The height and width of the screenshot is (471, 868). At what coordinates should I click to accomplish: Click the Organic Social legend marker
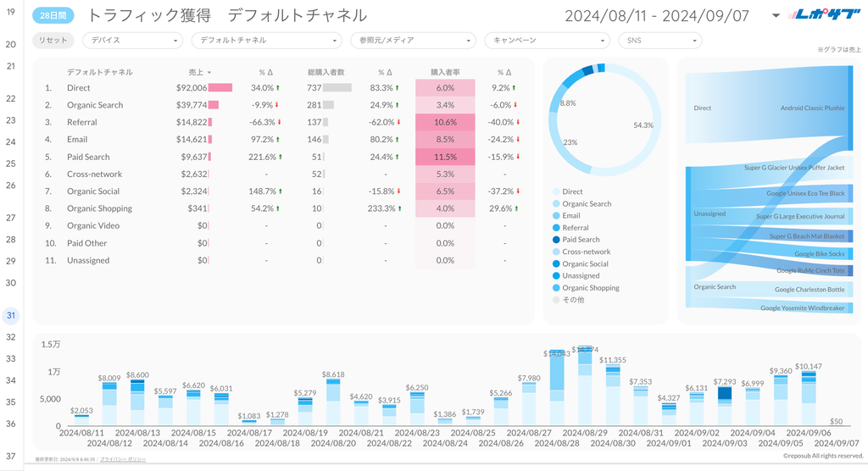pyautogui.click(x=556, y=264)
